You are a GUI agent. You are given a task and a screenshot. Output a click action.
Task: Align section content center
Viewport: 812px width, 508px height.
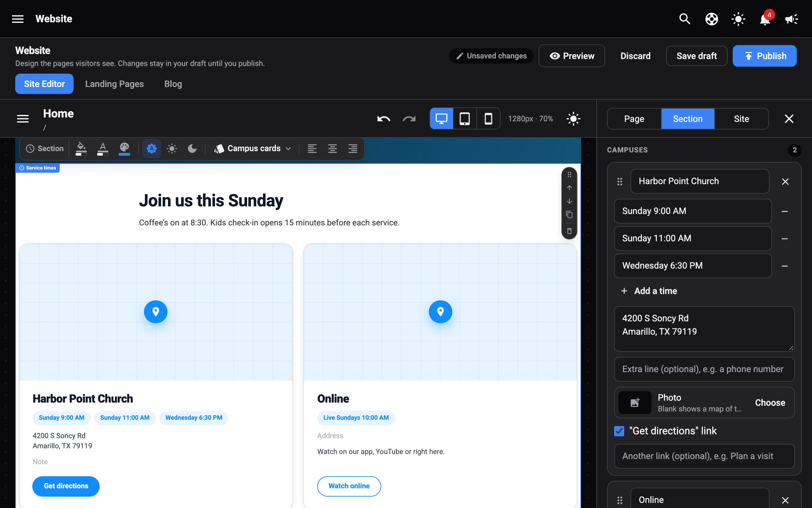(332, 149)
